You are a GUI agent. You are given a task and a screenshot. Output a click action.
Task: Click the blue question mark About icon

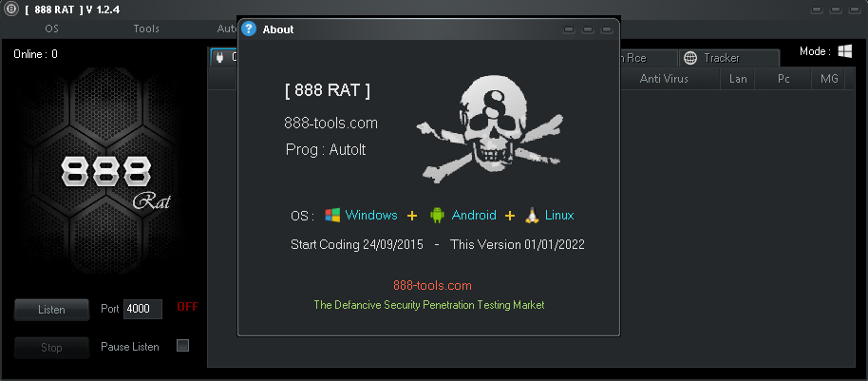pos(250,29)
